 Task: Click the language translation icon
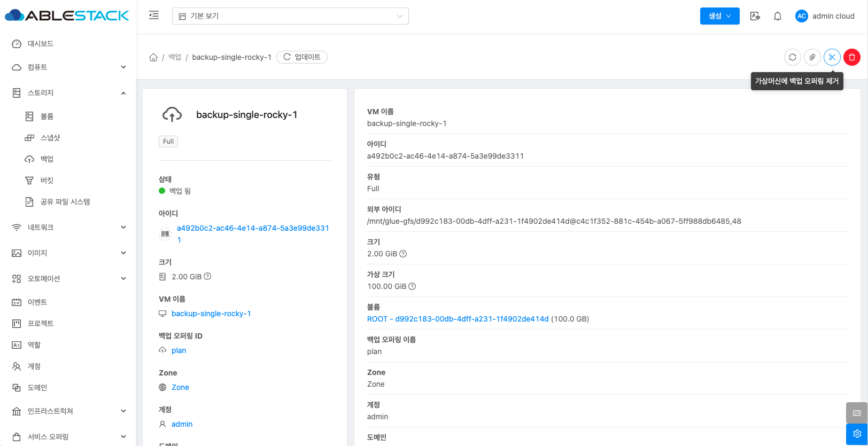pyautogui.click(x=755, y=16)
